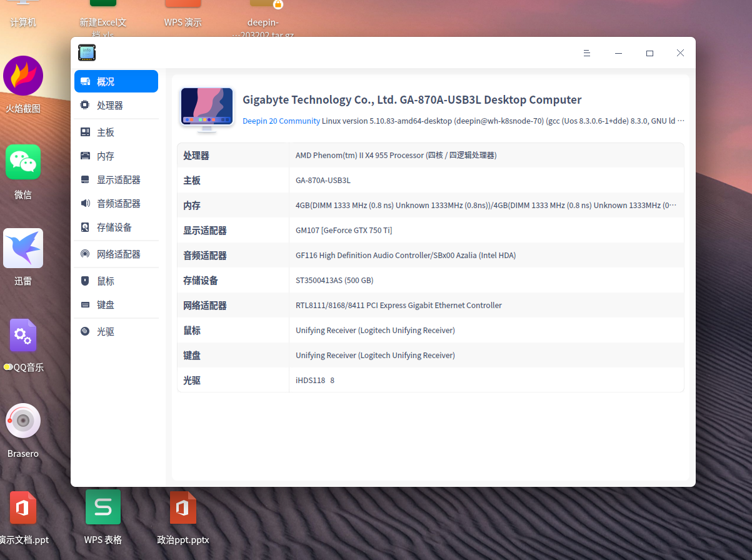
Task: Open the optical drive icon in sidebar
Action: click(85, 332)
